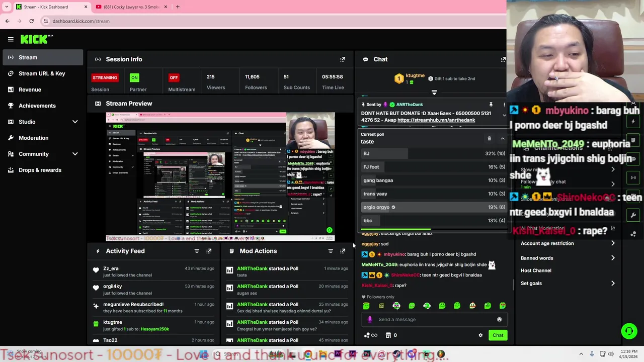
Task: Open the Revenue page
Action: (x=43, y=89)
